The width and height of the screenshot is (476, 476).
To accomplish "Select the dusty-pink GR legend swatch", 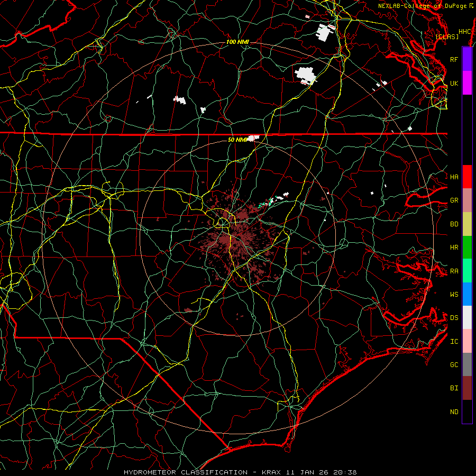I will [x=467, y=200].
